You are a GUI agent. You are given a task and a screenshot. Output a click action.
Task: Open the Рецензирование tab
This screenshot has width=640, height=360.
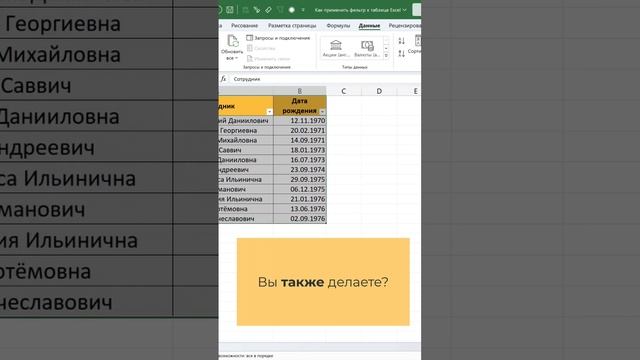(404, 26)
